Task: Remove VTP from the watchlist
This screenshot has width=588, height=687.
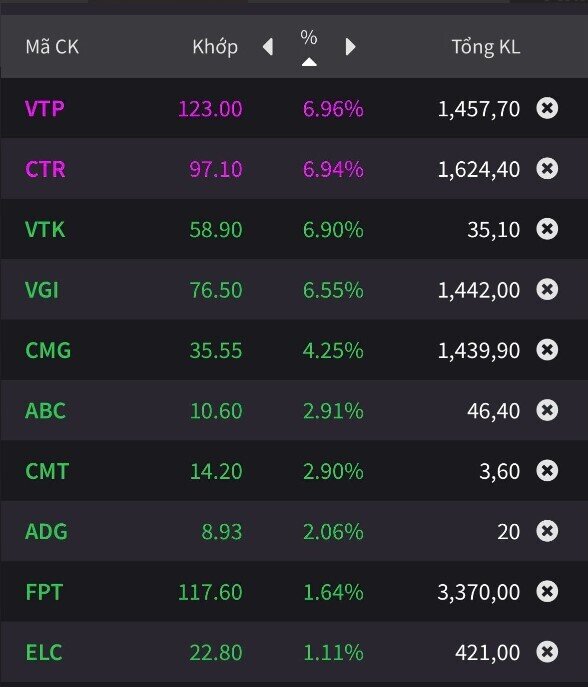Action: [x=547, y=108]
